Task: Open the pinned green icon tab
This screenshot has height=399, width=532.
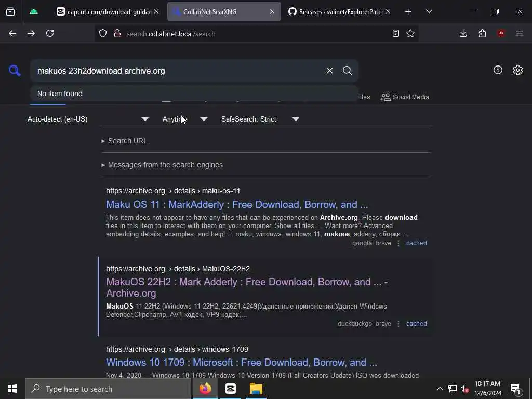Action: pos(34,11)
